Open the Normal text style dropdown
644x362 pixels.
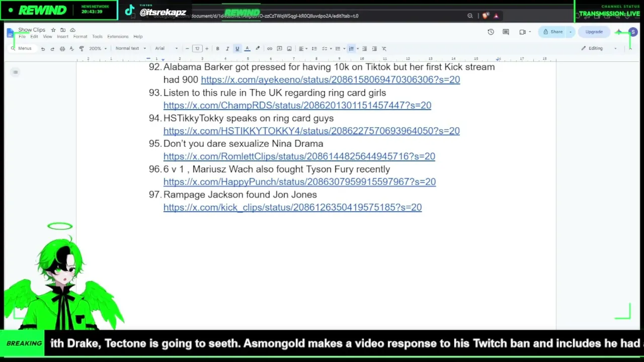coord(130,49)
